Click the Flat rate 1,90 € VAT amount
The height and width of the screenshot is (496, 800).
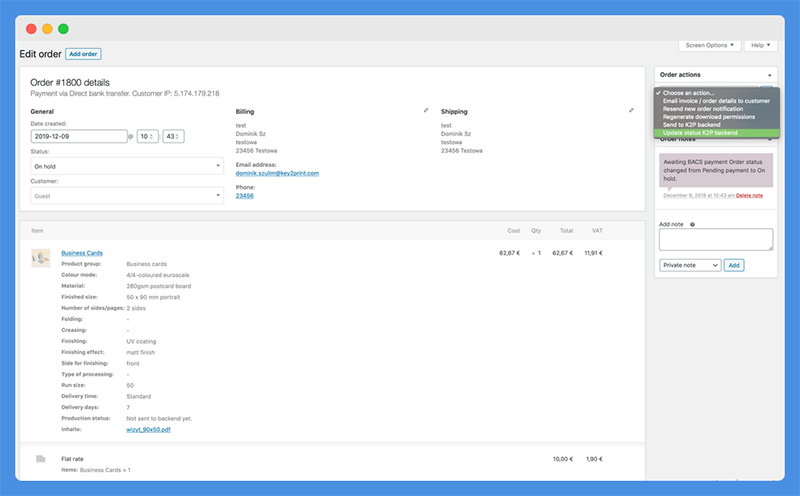(x=594, y=459)
